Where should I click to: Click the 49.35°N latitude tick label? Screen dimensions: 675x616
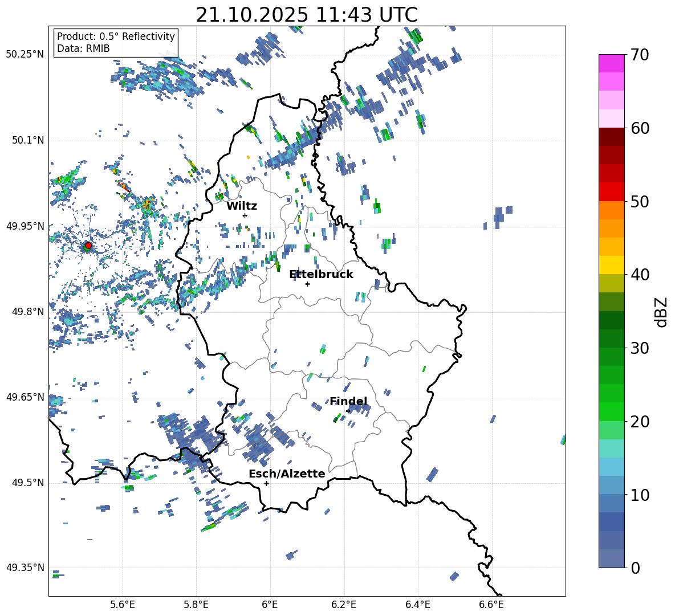point(25,568)
